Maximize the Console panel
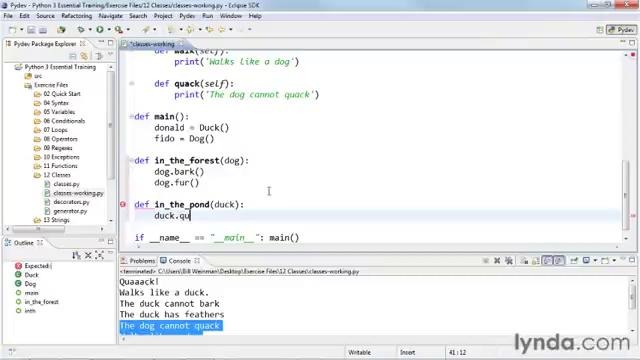 [632, 260]
